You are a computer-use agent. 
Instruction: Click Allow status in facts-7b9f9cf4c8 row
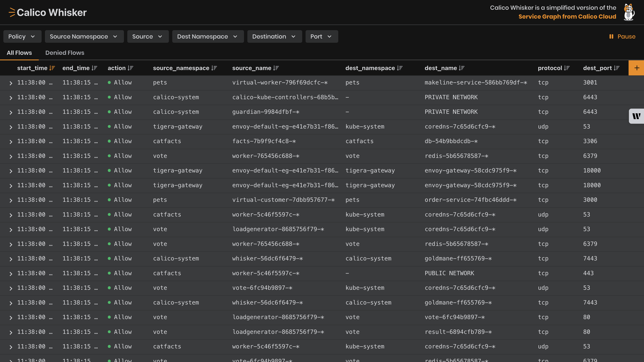[120, 141]
